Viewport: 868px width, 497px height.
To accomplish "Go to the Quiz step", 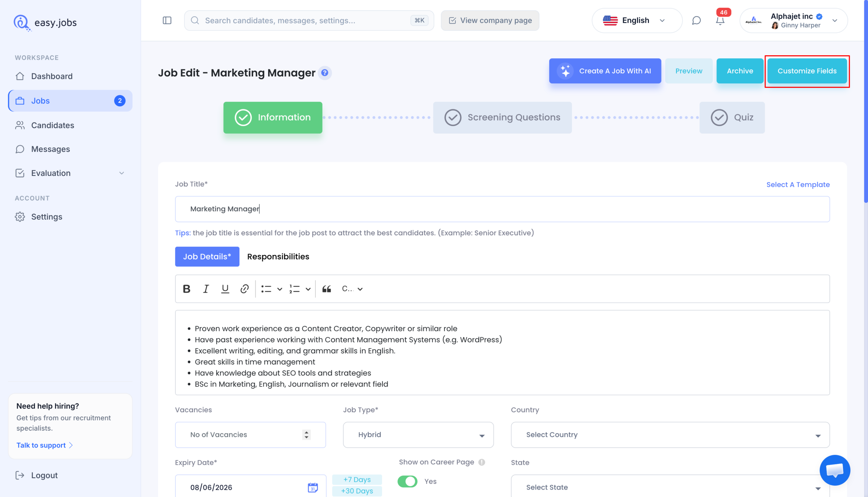I will [732, 117].
